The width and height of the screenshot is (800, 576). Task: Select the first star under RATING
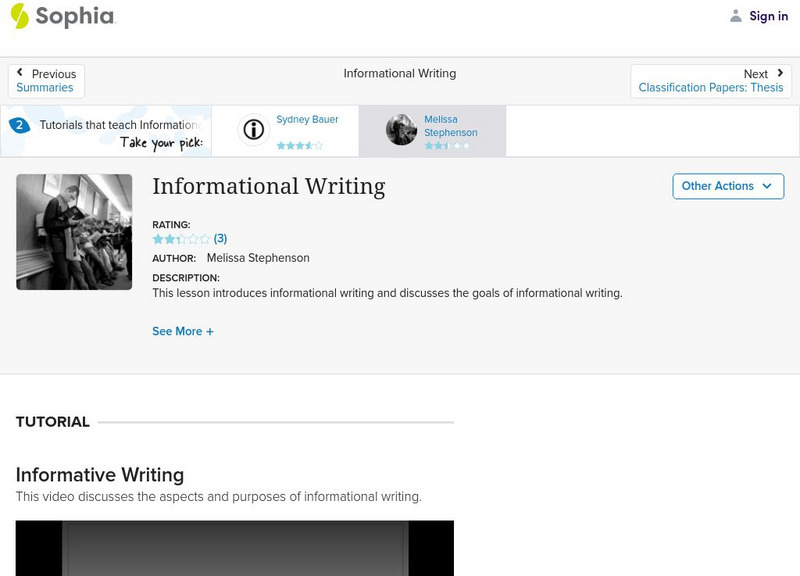click(156, 238)
